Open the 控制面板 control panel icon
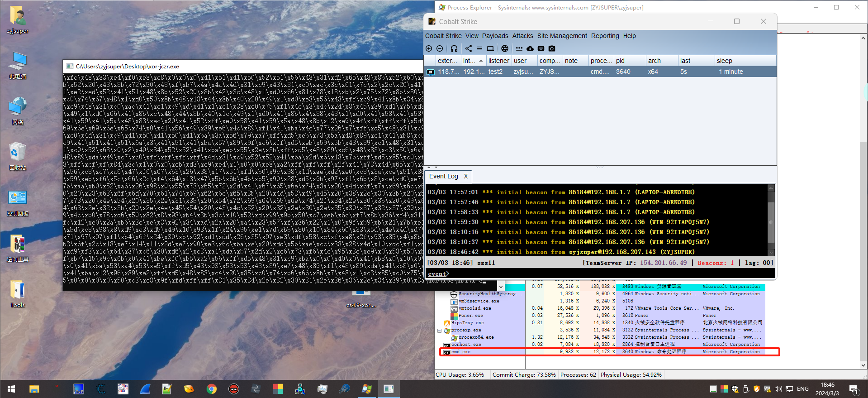This screenshot has height=398, width=868. [18, 202]
